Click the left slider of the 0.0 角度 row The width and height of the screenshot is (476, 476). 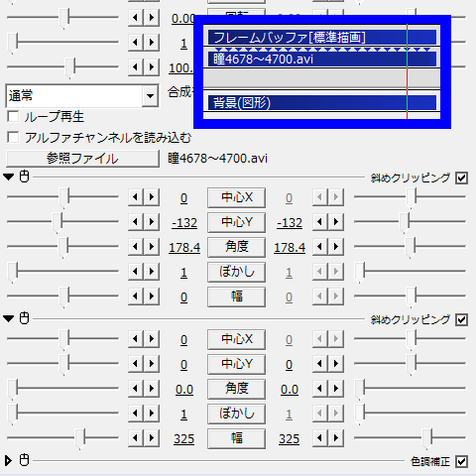click(x=62, y=389)
